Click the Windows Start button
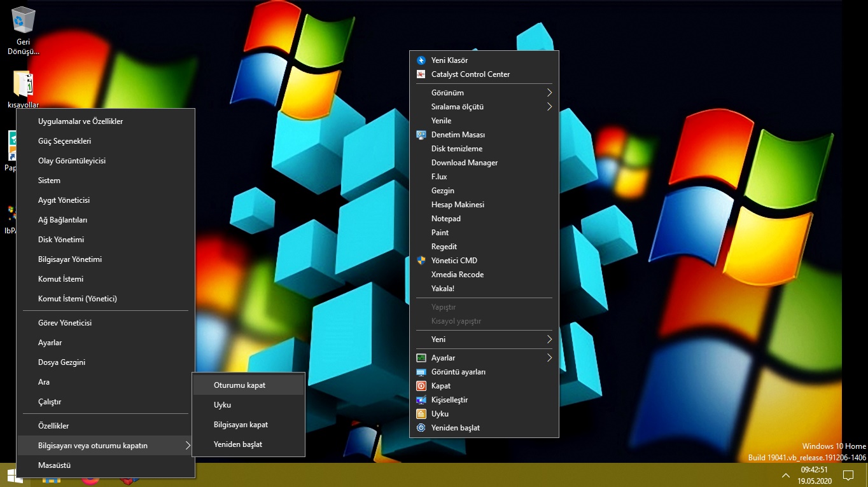 pos(15,476)
